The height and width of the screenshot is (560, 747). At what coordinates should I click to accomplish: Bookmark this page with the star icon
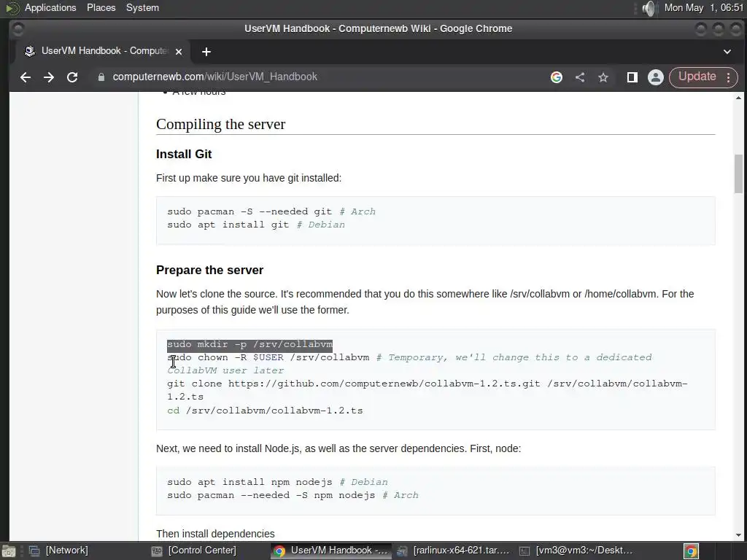603,77
